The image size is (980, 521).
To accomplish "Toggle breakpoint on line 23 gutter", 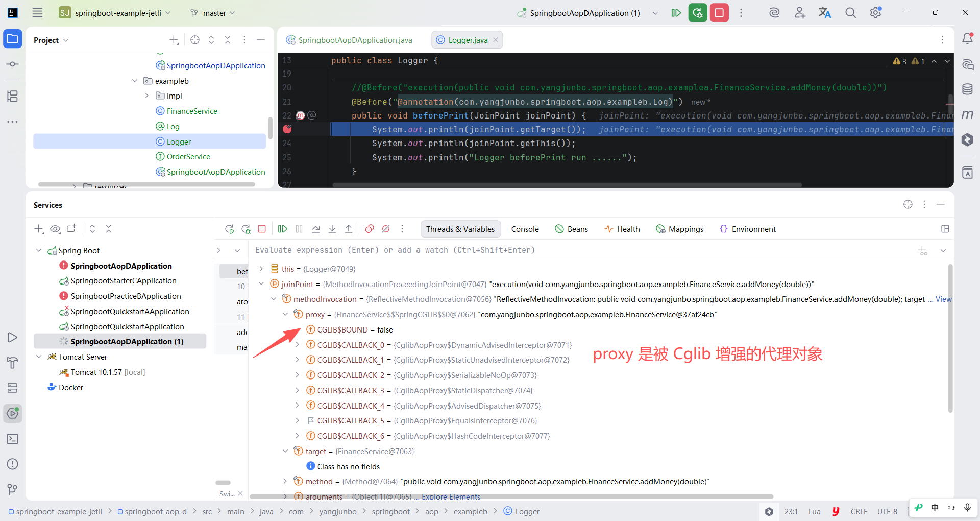I will tap(287, 129).
